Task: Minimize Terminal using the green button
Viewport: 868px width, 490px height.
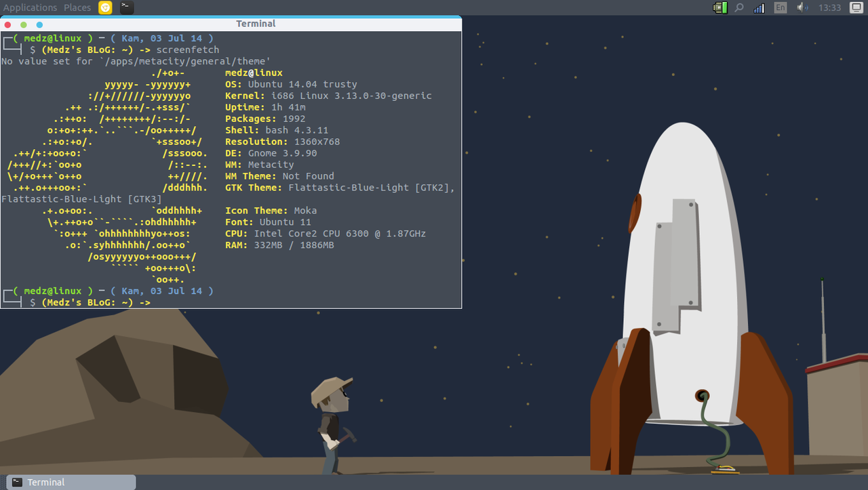Action: point(24,24)
